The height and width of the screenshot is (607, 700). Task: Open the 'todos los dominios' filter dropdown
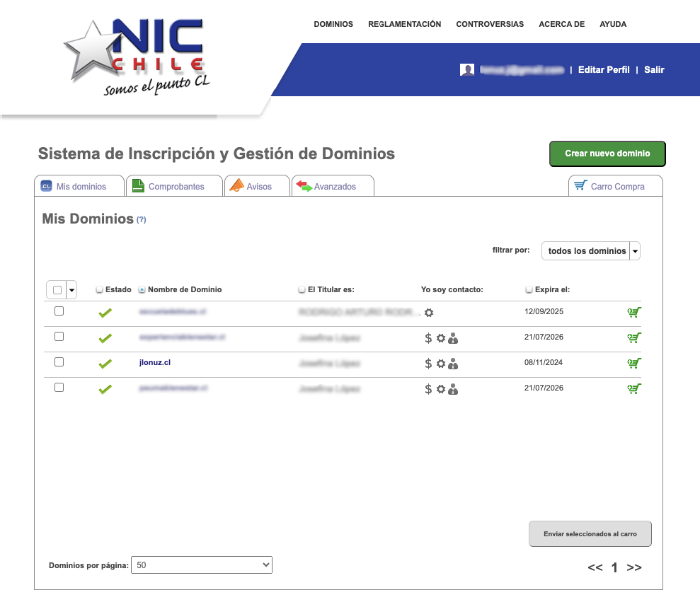(x=590, y=251)
